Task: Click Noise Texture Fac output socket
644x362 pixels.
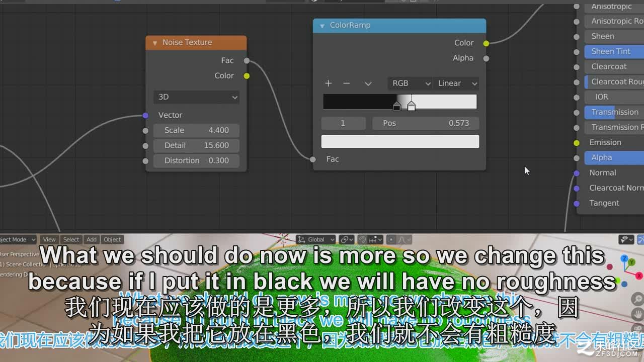Action: [247, 61]
